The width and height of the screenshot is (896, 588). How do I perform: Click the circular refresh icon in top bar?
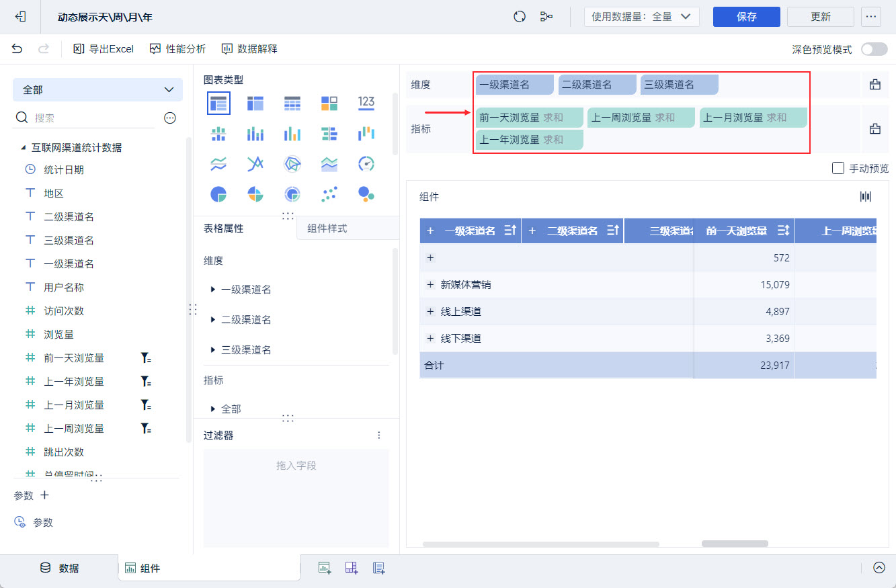pos(519,17)
